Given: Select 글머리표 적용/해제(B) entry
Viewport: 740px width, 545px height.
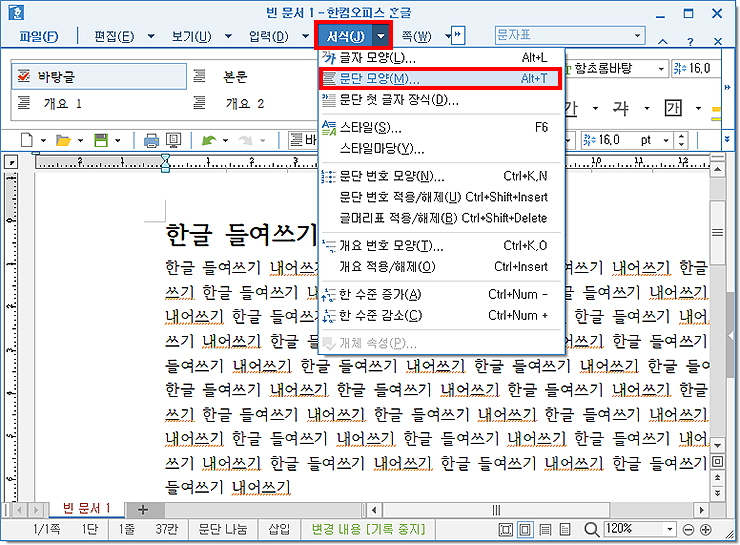Looking at the screenshot, I should coord(441,218).
